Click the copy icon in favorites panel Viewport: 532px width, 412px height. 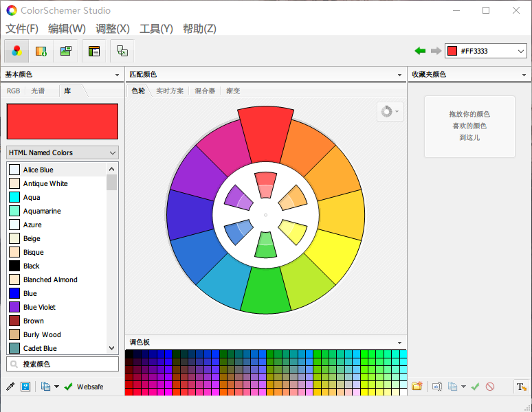[452, 386]
